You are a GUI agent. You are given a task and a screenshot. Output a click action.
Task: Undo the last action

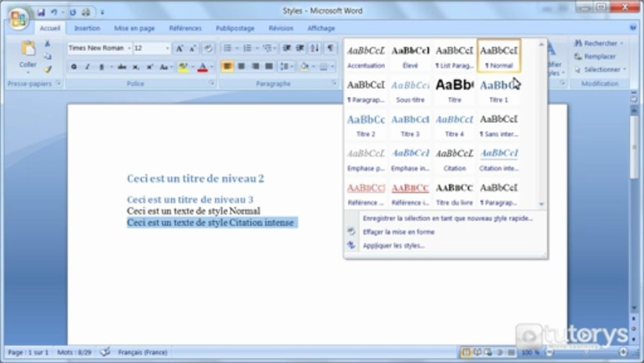click(54, 12)
